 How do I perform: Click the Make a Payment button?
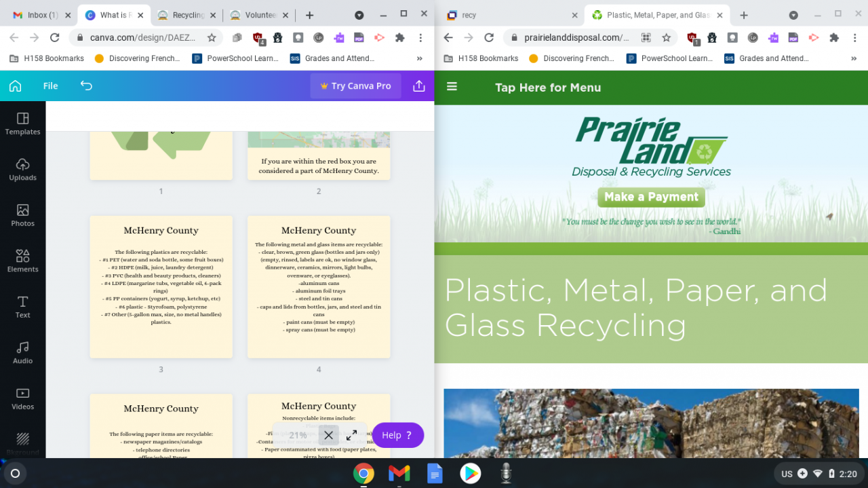coord(651,197)
